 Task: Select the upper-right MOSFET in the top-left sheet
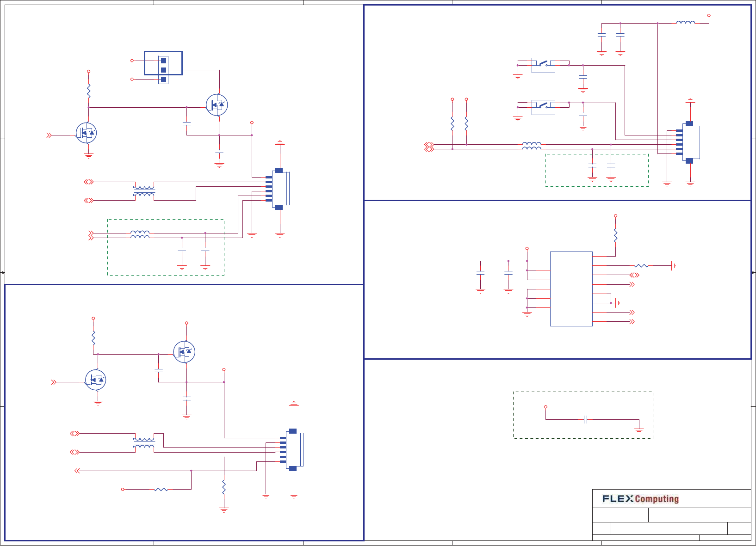click(217, 105)
